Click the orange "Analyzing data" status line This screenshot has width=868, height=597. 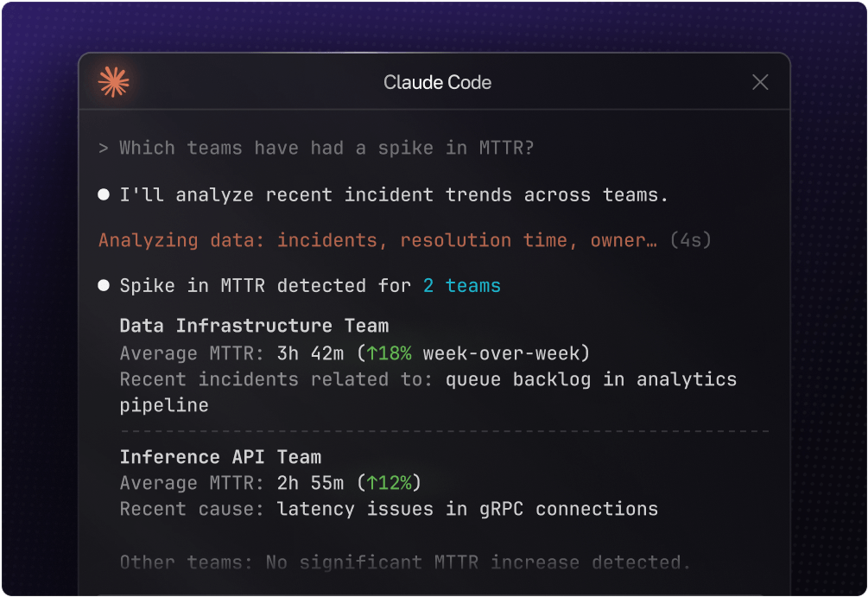tap(377, 240)
